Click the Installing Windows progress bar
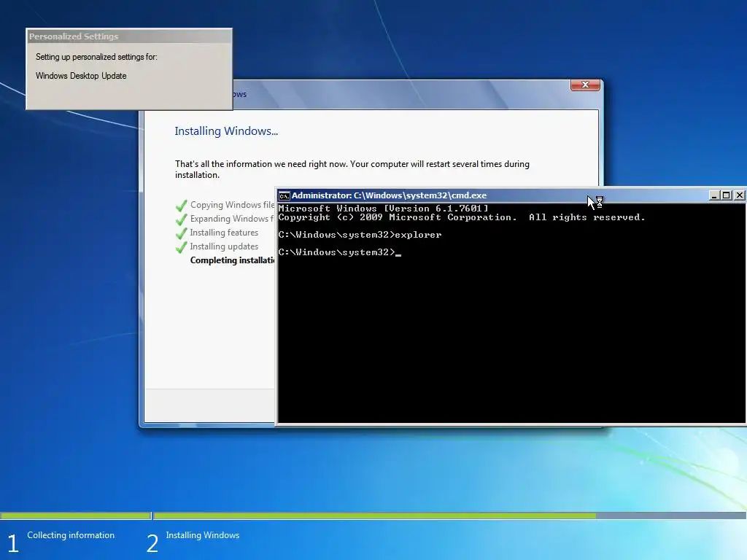This screenshot has width=747, height=560. (x=449, y=516)
